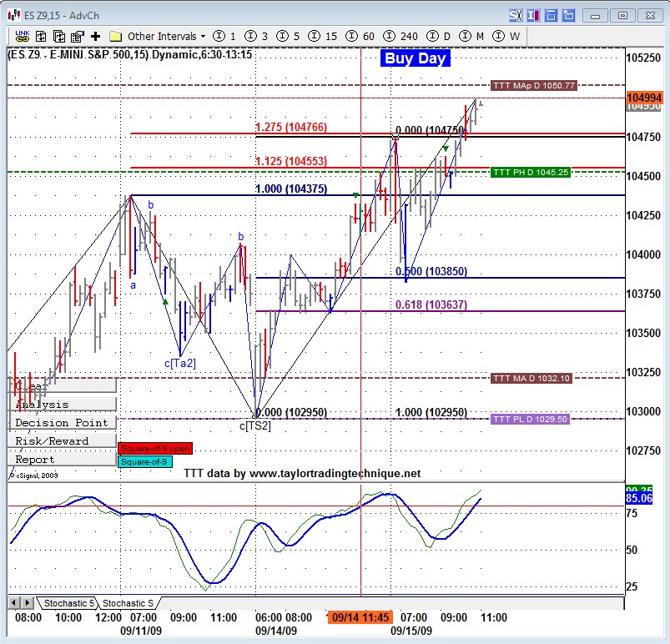Click the candlestick app icon in title bar
Viewport: 670px width, 644px height.
coord(13,15)
